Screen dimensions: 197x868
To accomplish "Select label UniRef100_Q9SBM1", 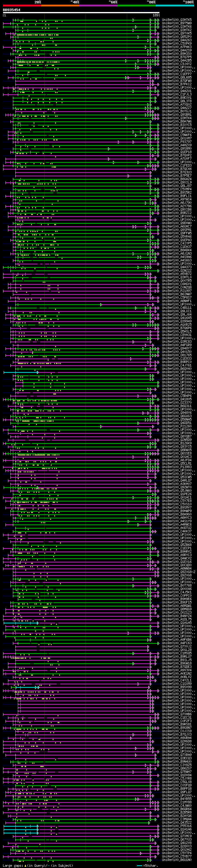I will pyautogui.click(x=177, y=115).
